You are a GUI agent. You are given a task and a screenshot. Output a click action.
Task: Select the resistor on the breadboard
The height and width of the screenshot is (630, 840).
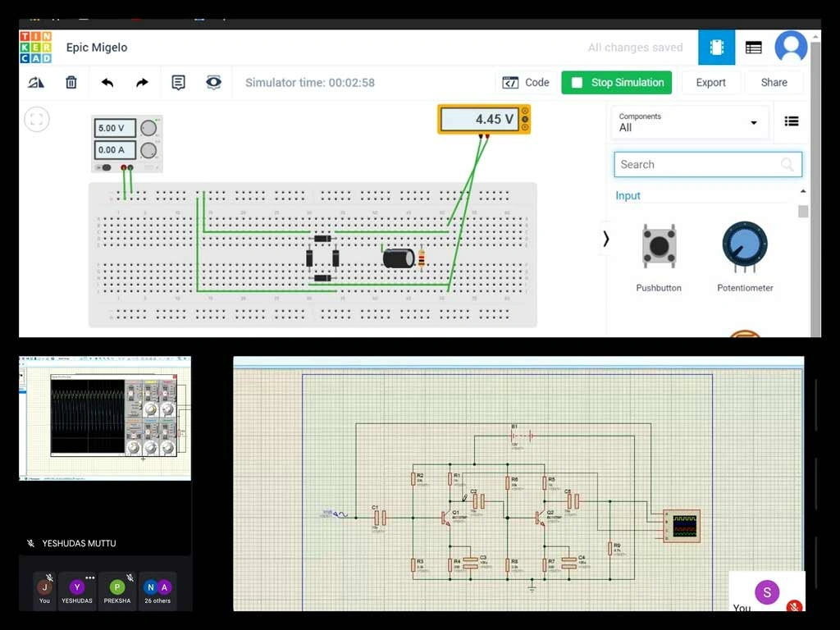pyautogui.click(x=422, y=258)
